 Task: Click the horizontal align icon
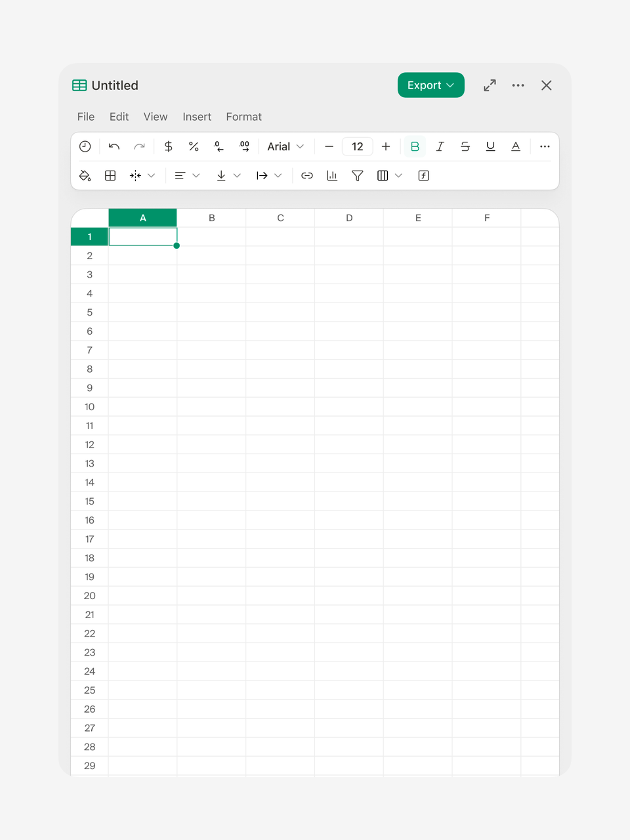tap(180, 175)
